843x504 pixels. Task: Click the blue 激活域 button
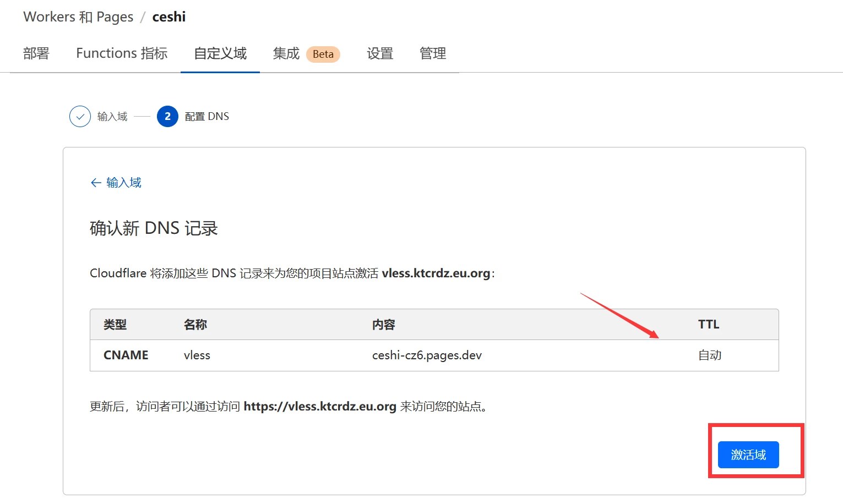(748, 454)
